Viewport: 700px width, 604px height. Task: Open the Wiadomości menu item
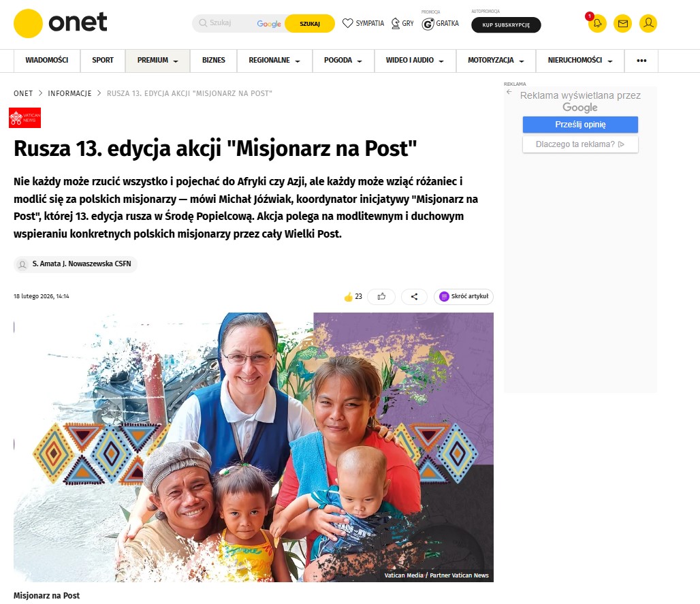pos(47,61)
